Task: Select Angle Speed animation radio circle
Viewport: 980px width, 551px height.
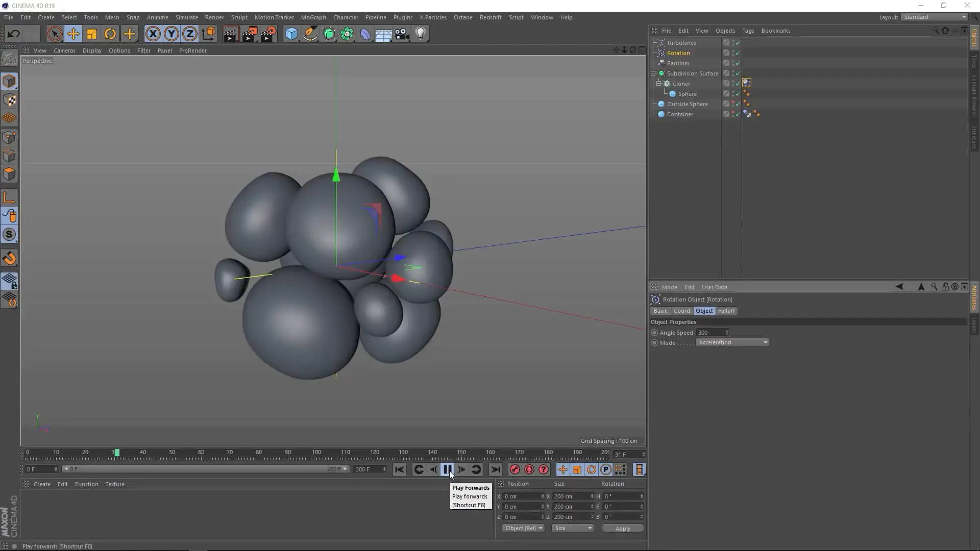Action: coord(654,333)
